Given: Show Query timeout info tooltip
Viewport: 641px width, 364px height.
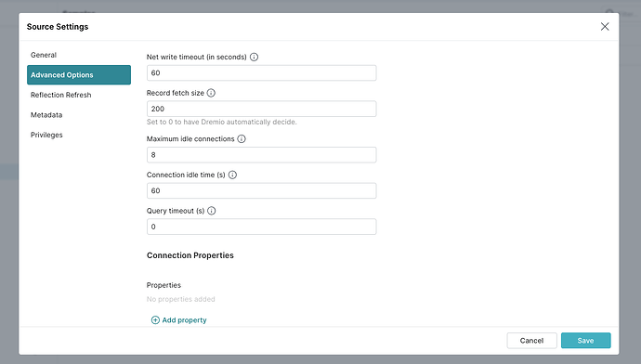Looking at the screenshot, I should [212, 211].
